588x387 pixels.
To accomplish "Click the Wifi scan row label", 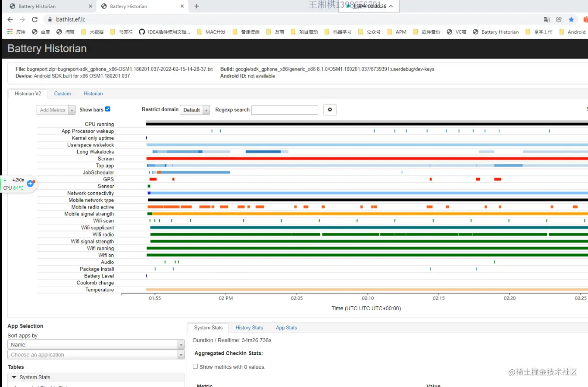I will [x=103, y=221].
